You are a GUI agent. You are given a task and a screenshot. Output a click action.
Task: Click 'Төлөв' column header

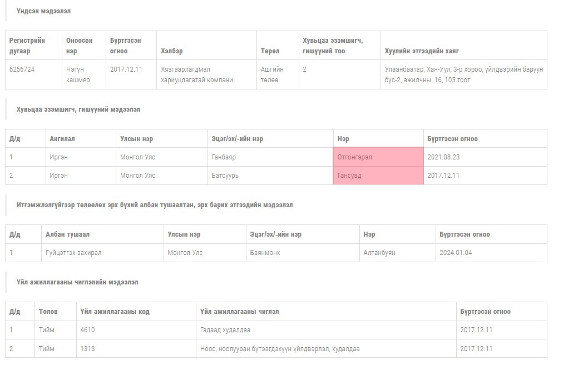[48, 312]
